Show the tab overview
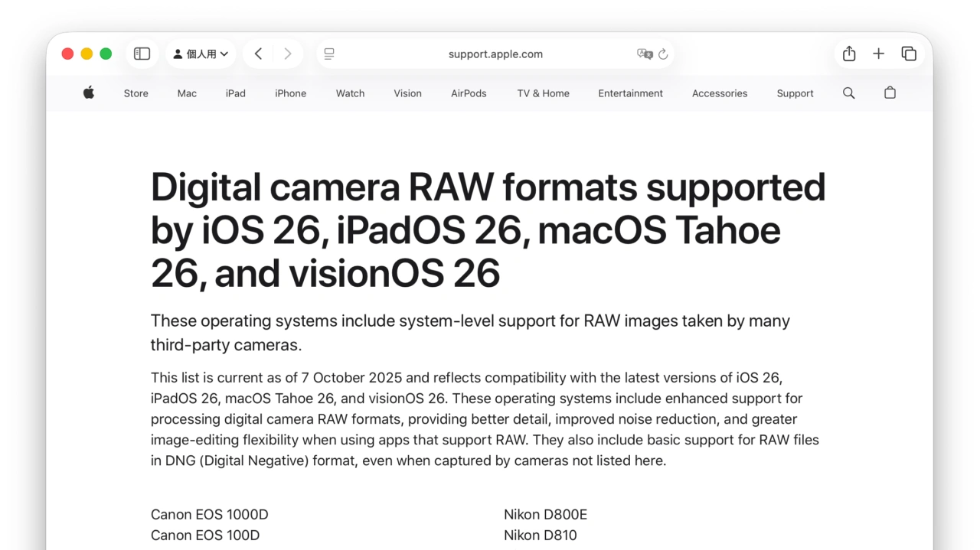This screenshot has width=980, height=550. click(909, 54)
